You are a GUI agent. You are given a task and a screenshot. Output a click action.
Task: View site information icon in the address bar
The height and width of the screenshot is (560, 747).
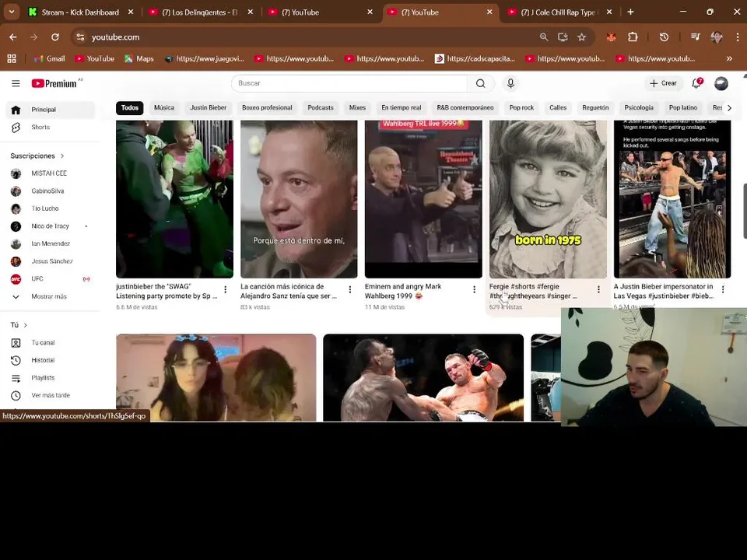tap(80, 37)
